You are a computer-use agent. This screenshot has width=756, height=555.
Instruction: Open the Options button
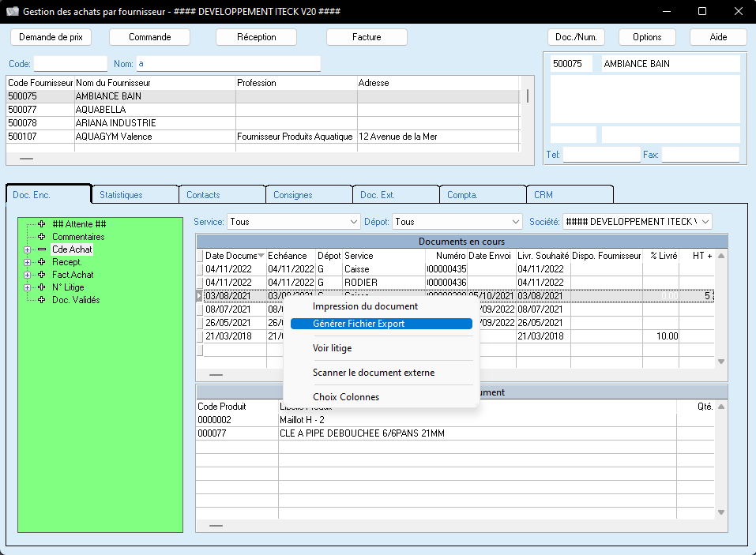[647, 37]
